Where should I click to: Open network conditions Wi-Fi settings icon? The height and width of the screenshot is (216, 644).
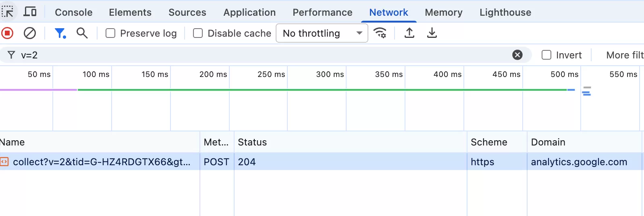[380, 33]
